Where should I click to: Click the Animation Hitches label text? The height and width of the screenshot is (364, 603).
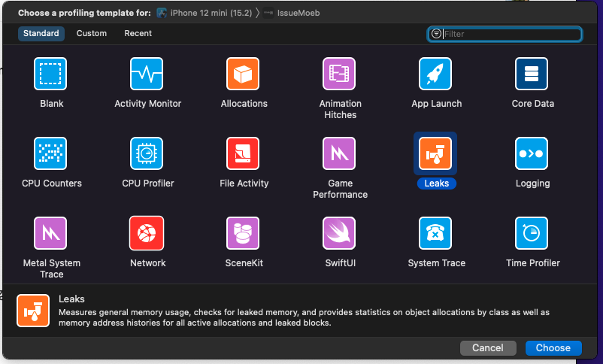coord(341,109)
